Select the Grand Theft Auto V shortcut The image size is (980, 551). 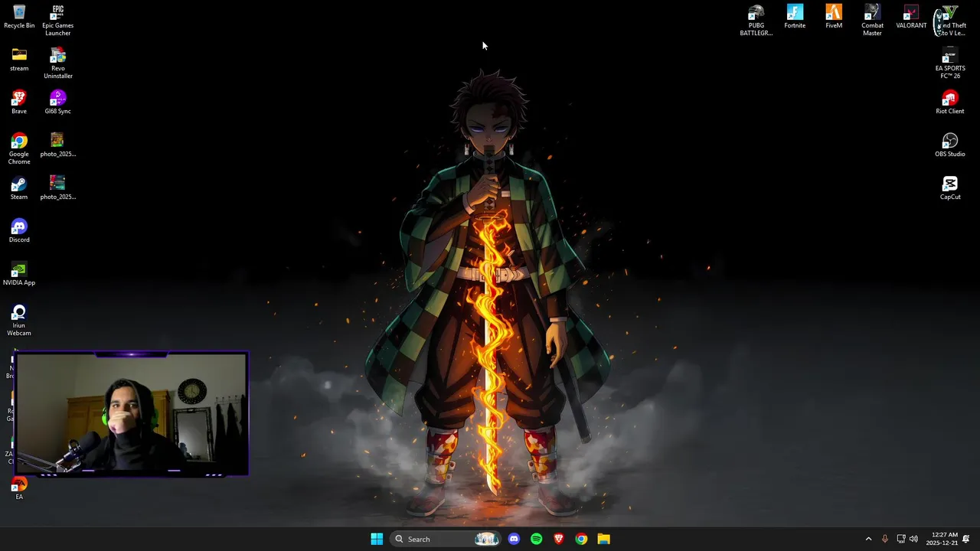pyautogui.click(x=950, y=20)
